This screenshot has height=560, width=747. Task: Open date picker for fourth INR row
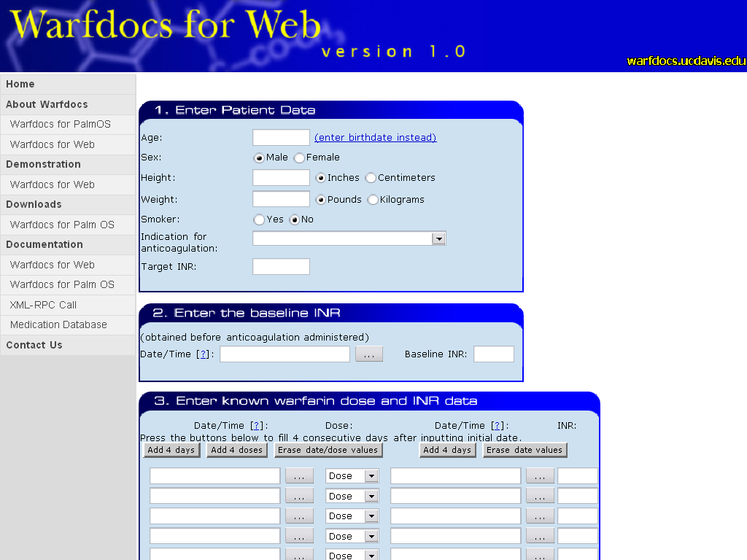pyautogui.click(x=540, y=536)
